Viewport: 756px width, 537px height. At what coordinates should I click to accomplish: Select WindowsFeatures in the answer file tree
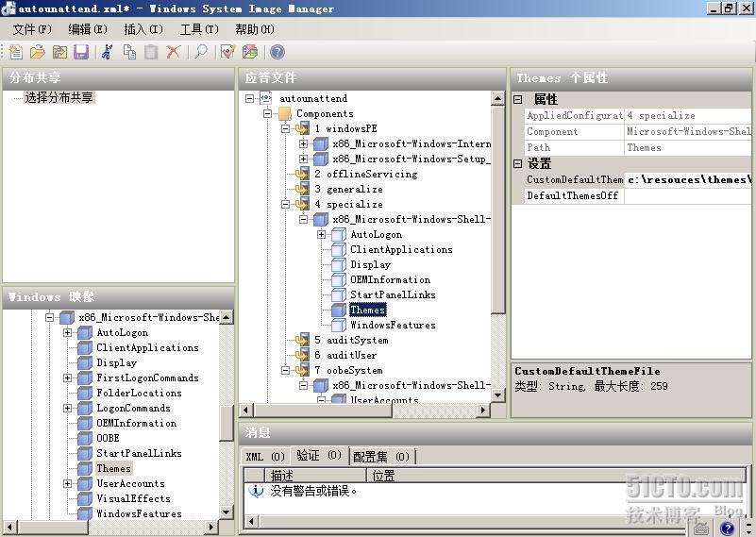click(393, 325)
